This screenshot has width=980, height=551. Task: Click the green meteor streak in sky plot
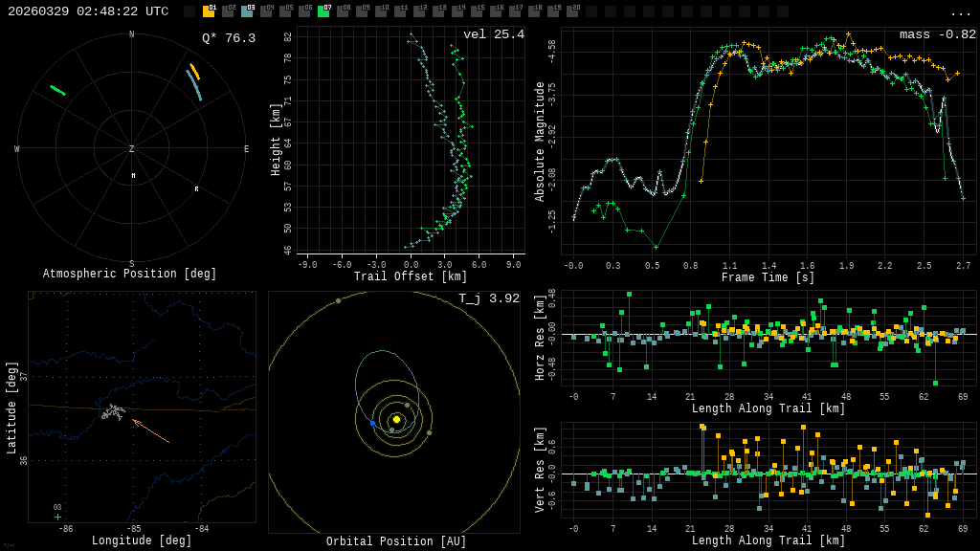[58, 91]
